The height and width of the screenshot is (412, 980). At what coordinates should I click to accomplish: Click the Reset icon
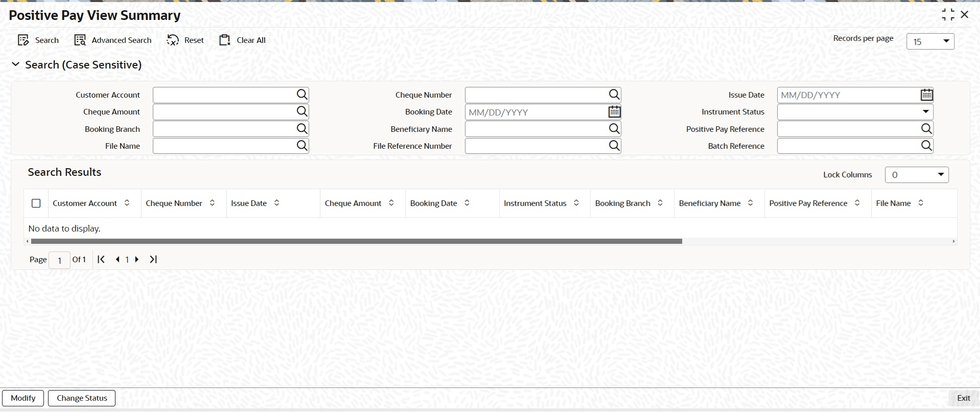point(173,40)
